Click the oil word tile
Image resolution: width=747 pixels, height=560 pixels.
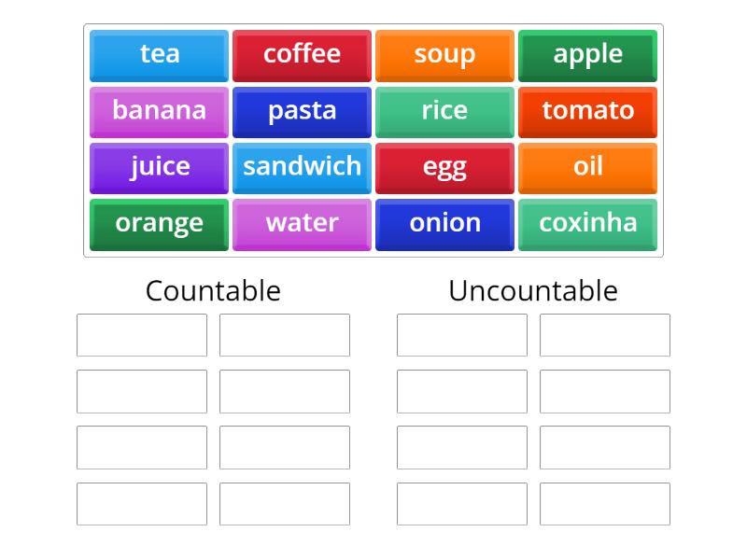point(587,167)
